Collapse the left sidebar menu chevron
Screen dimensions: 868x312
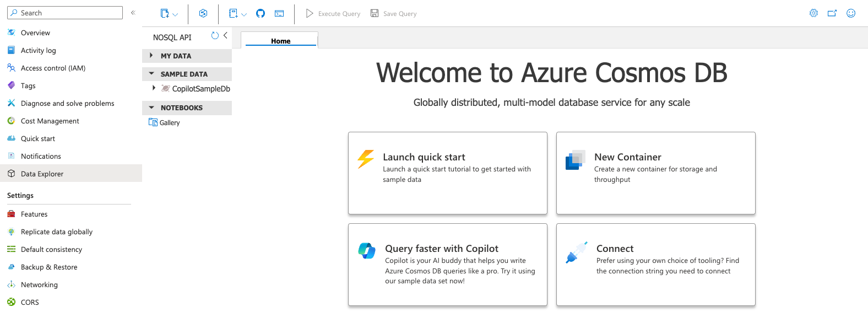click(x=133, y=13)
